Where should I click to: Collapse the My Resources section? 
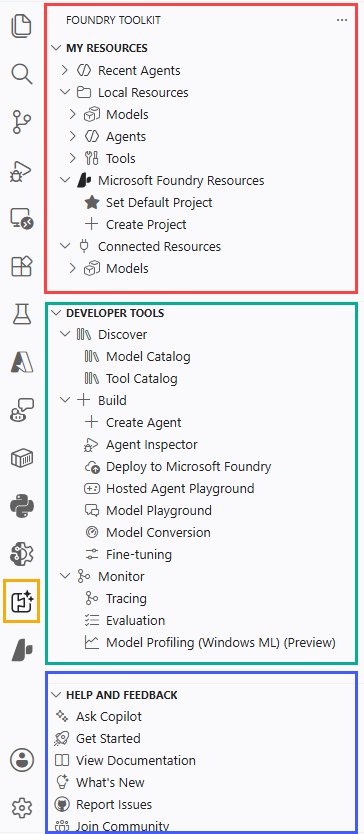pyautogui.click(x=56, y=48)
